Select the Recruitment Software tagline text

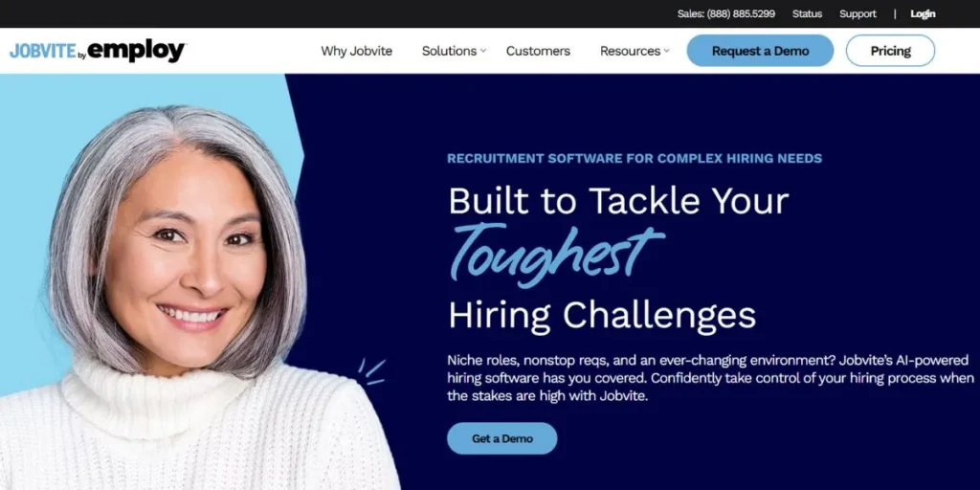[x=635, y=158]
